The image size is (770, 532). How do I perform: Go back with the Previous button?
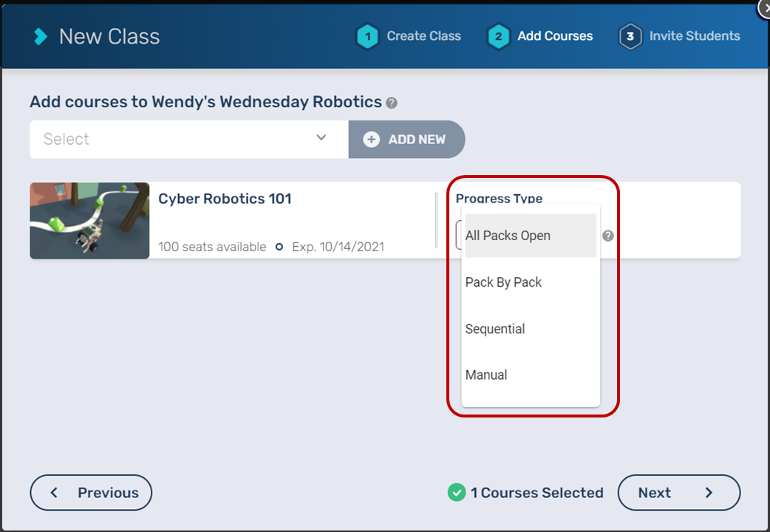[x=91, y=493]
